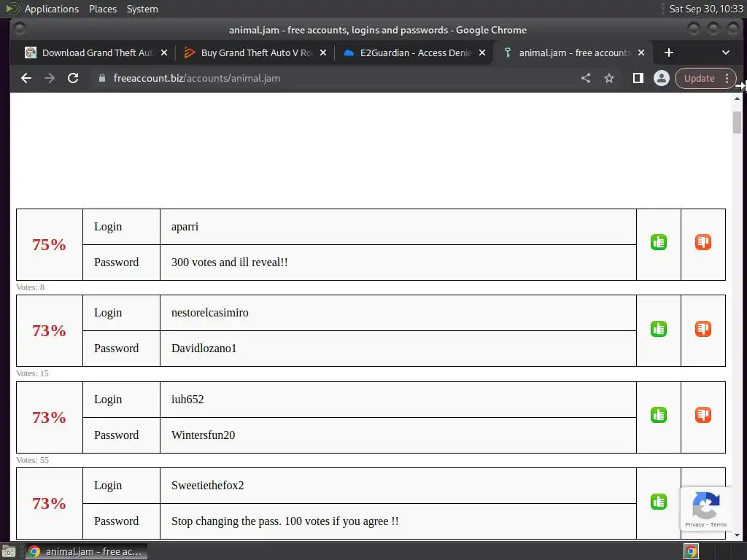Open the Places menu

point(103,9)
